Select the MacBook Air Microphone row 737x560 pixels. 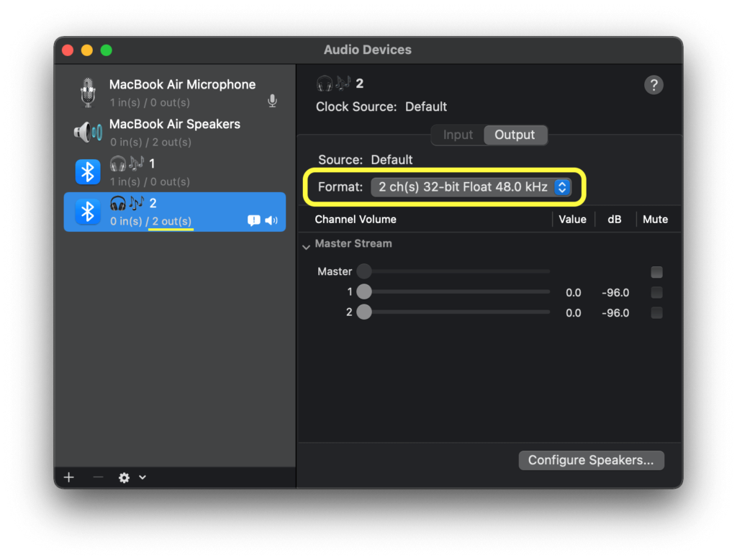click(x=175, y=93)
